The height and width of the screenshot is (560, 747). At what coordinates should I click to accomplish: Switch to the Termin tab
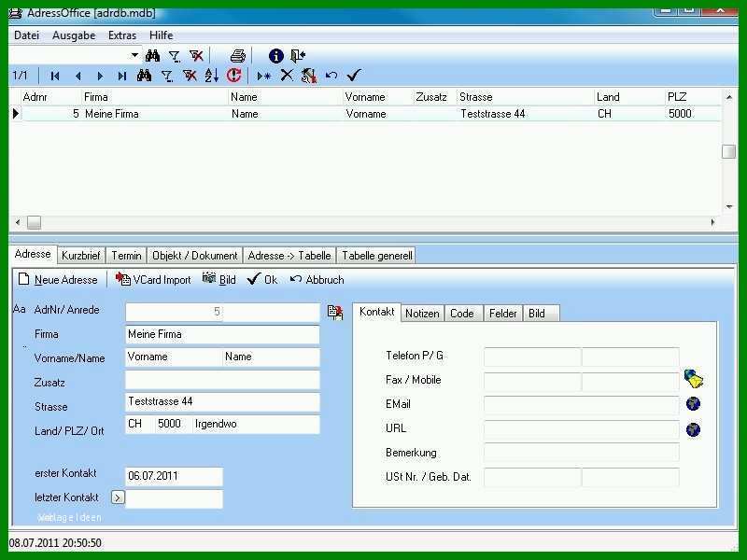tap(126, 256)
